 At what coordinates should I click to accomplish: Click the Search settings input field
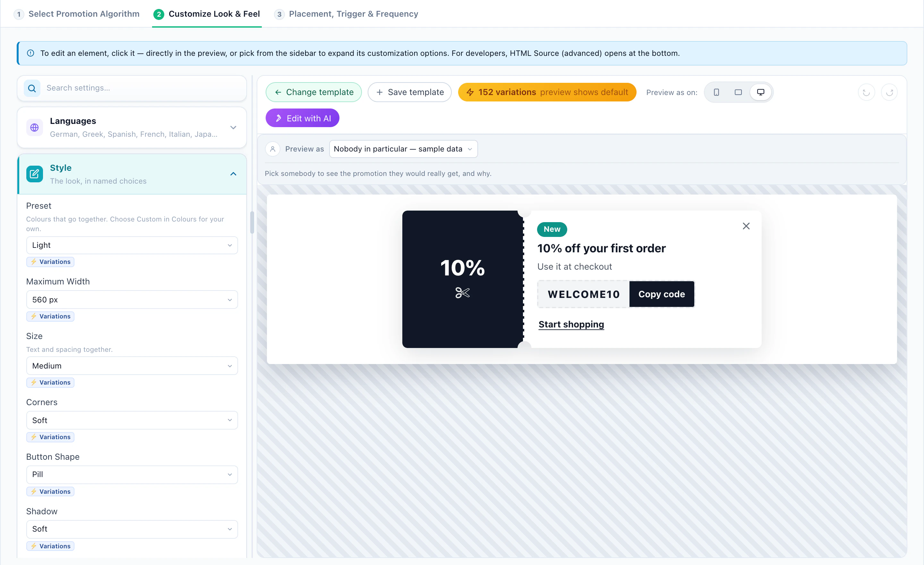[132, 88]
